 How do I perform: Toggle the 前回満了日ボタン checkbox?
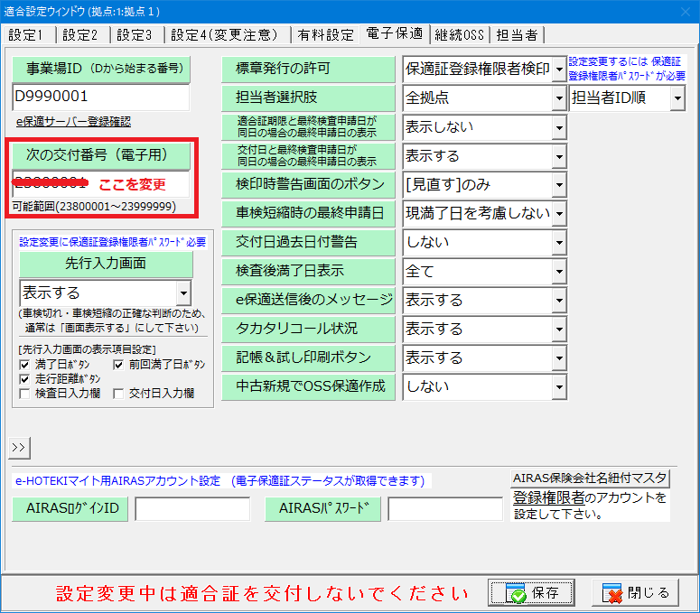(x=118, y=364)
